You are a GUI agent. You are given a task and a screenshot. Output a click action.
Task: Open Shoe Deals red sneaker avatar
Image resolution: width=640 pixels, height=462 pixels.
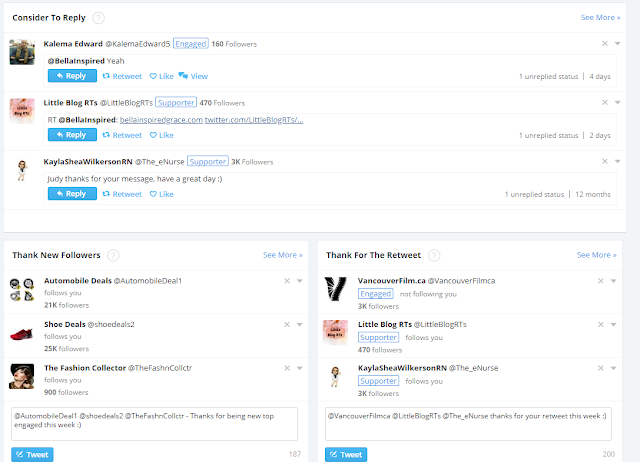[22, 334]
